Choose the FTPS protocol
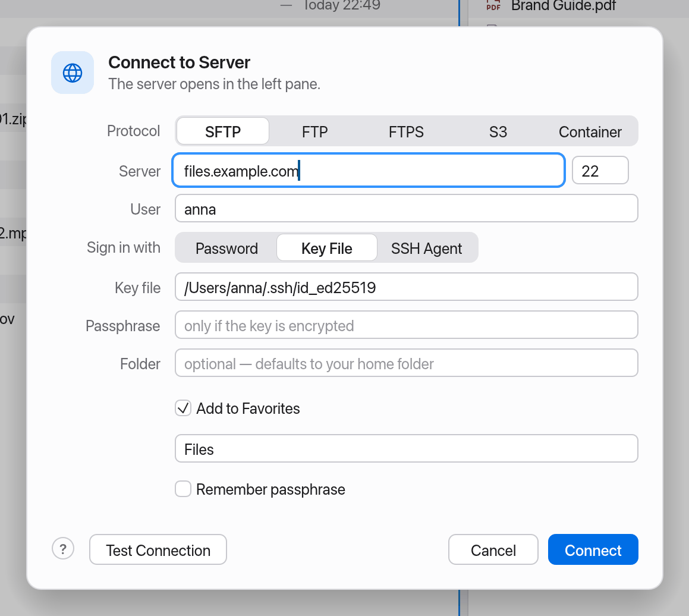The image size is (689, 616). [406, 131]
